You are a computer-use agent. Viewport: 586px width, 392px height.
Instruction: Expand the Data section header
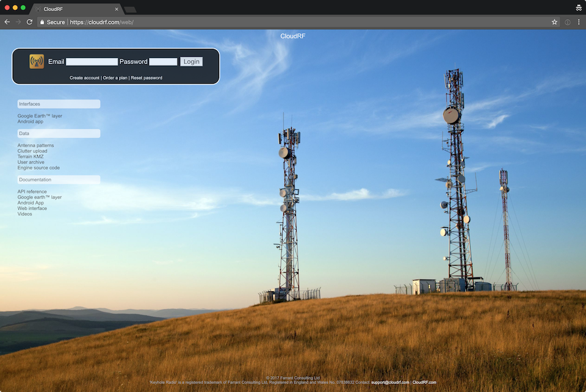59,133
